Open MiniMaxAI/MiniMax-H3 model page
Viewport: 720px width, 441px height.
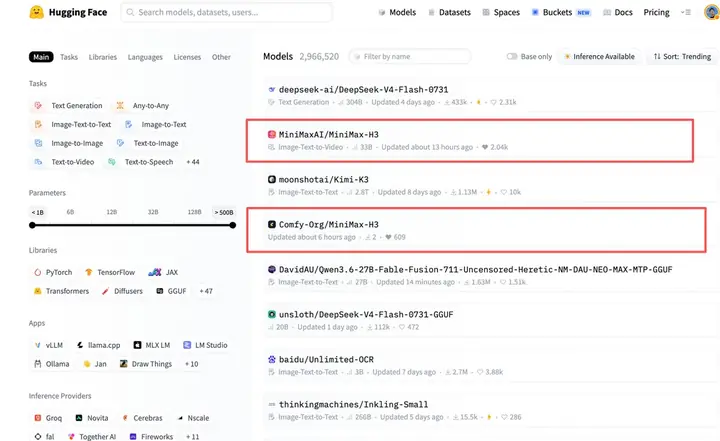point(329,135)
